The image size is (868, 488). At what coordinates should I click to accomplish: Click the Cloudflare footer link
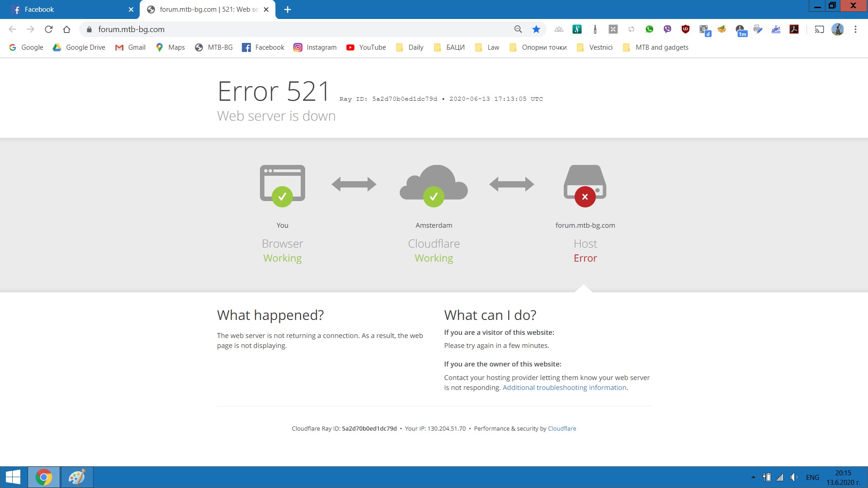tap(561, 429)
